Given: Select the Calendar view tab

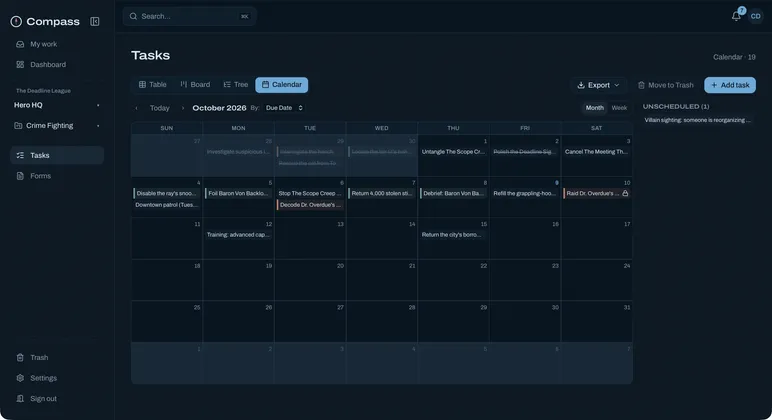Looking at the screenshot, I should coord(282,85).
